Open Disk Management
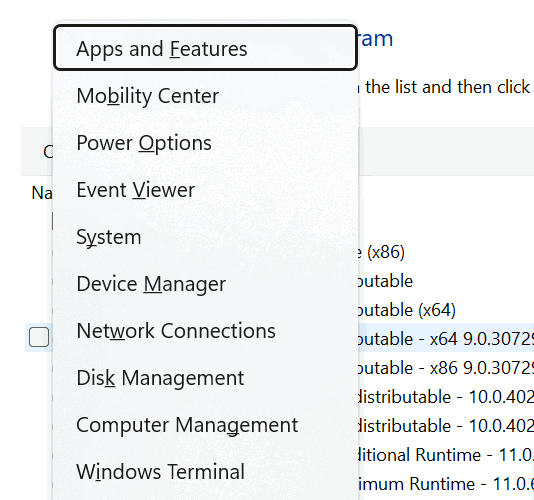Screen dimensions: 534x500 coord(205,378)
